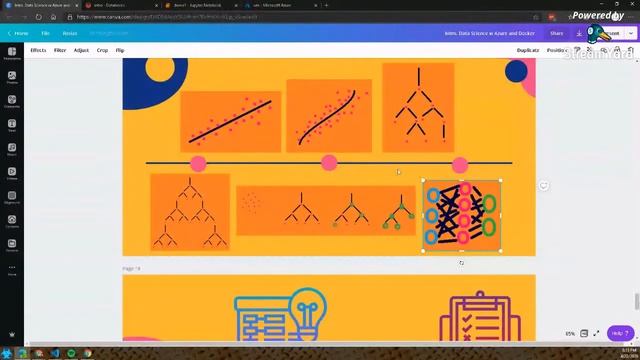The width and height of the screenshot is (640, 360).
Task: Click the vertical scrollbar thumb
Action: tap(637, 302)
